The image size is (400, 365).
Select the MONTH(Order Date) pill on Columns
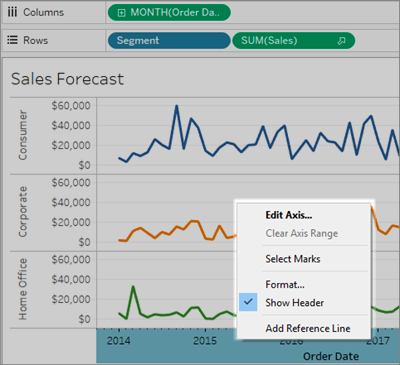(169, 13)
